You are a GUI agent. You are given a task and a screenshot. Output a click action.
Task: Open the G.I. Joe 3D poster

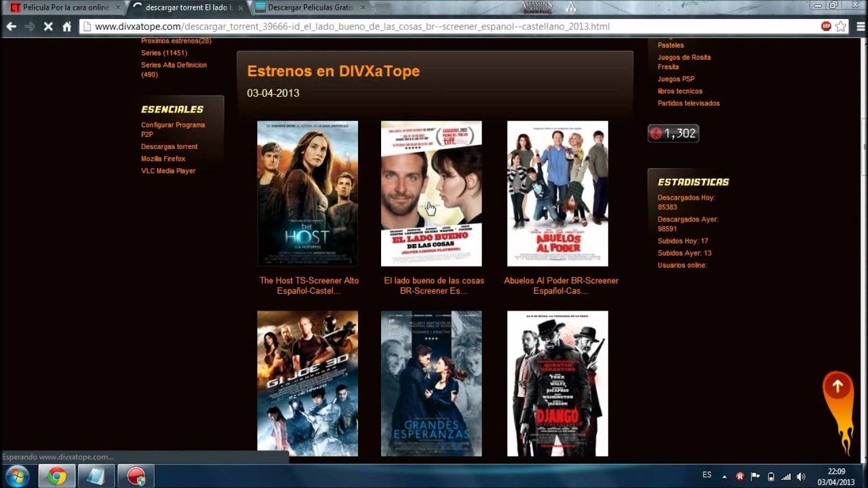307,384
